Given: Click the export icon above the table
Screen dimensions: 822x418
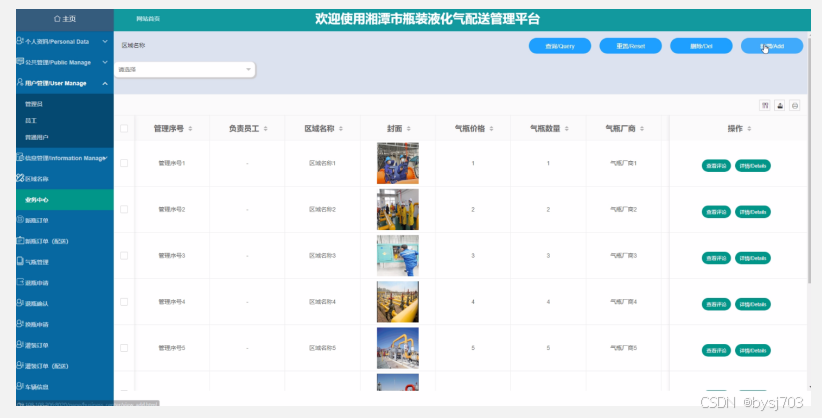Looking at the screenshot, I should coord(780,105).
